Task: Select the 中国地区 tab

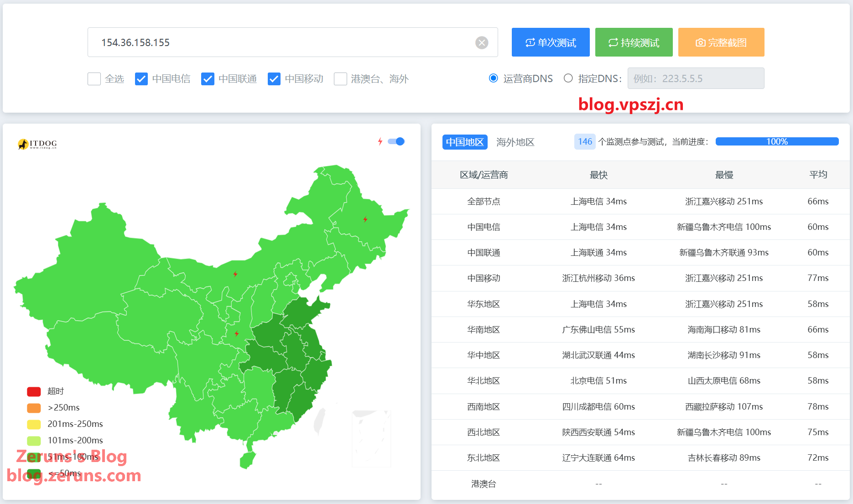Action: click(x=464, y=142)
